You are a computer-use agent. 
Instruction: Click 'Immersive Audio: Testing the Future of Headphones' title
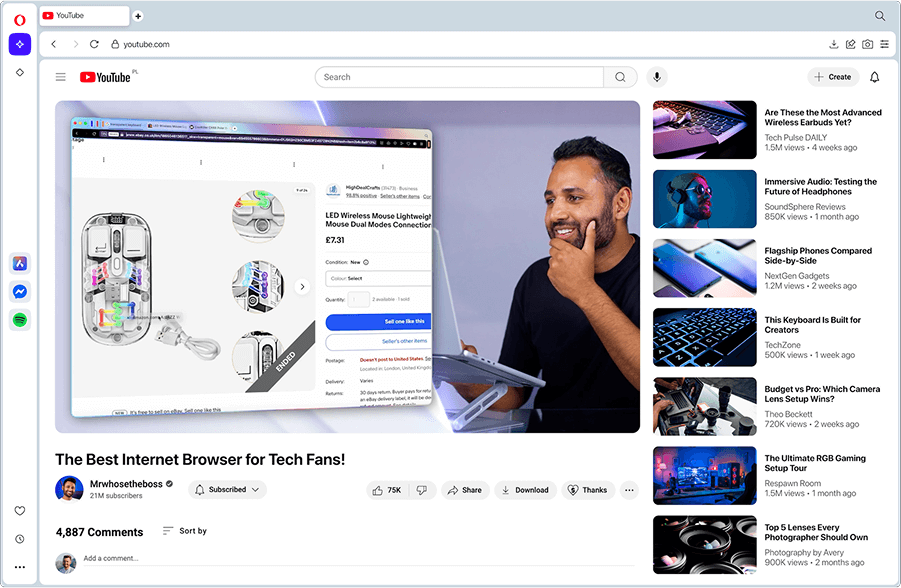(x=821, y=187)
